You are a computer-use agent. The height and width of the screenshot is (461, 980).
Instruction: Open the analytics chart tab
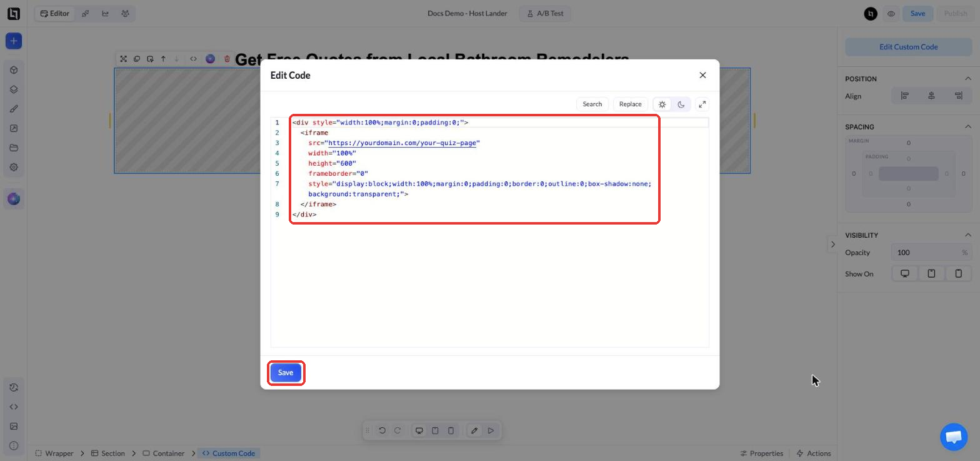pos(105,13)
